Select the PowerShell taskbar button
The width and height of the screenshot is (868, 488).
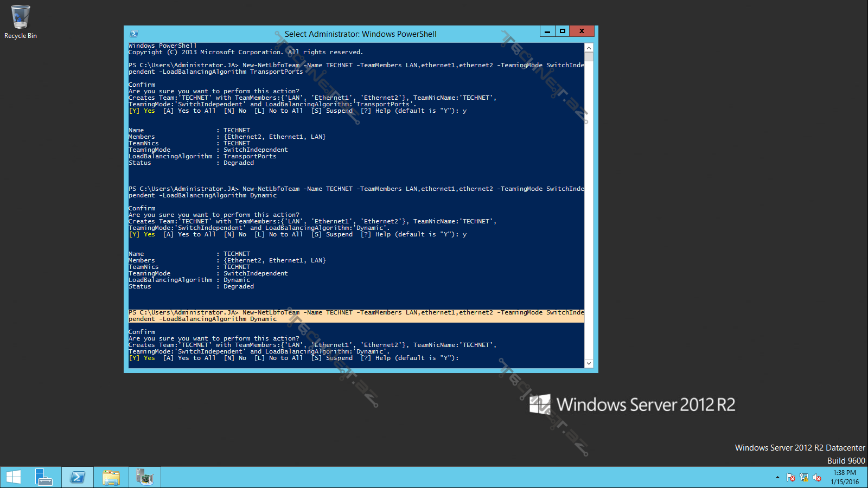coord(78,477)
